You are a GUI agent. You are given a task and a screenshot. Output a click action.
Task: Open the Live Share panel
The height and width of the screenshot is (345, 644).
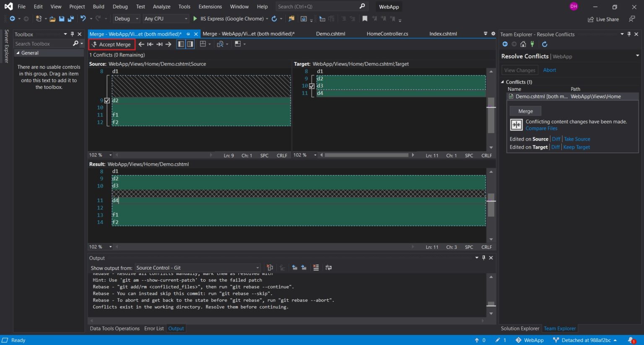tap(603, 19)
